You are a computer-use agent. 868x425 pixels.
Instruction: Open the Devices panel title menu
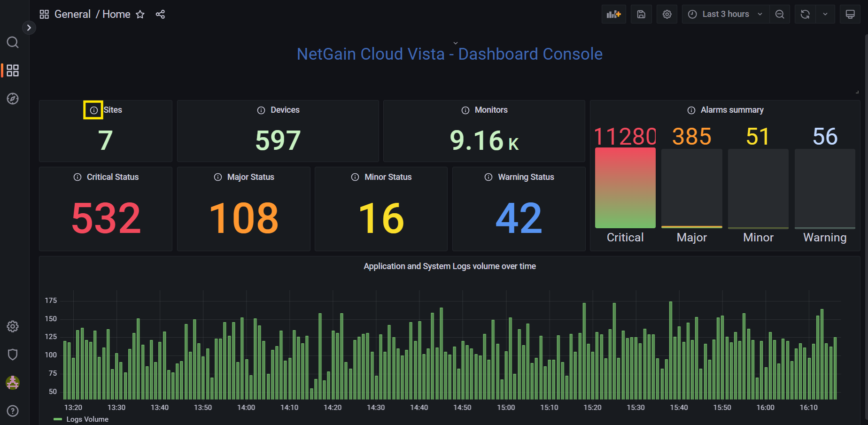pyautogui.click(x=285, y=110)
